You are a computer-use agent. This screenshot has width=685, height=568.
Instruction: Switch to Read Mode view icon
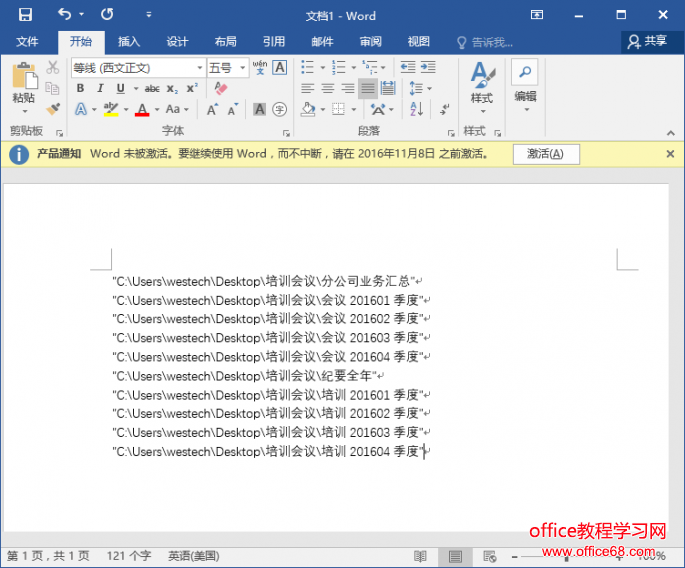point(420,556)
